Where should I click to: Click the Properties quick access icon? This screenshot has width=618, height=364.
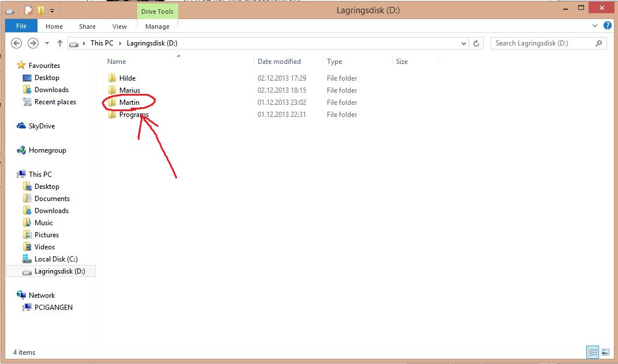coord(29,10)
